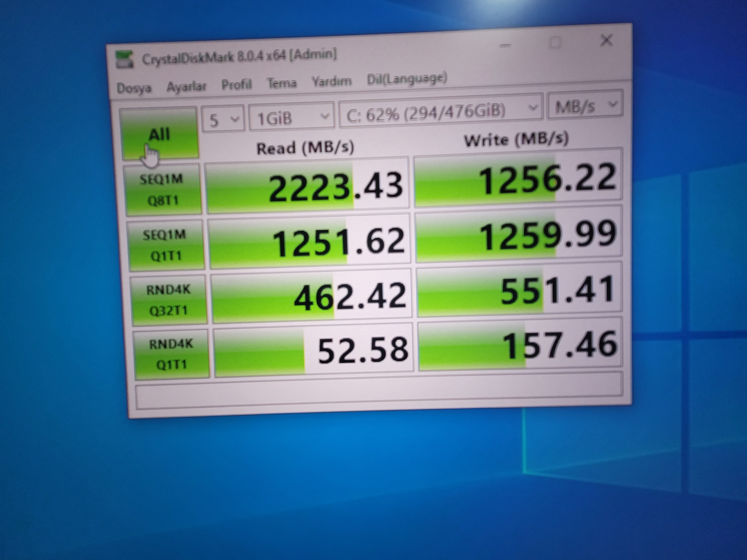Click the Read (MB/s) column header
The height and width of the screenshot is (560, 747).
tap(305, 148)
